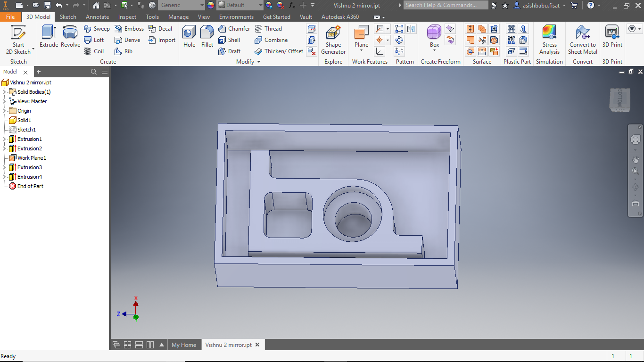Select the Coil tool
This screenshot has width=644, height=362.
click(x=94, y=51)
